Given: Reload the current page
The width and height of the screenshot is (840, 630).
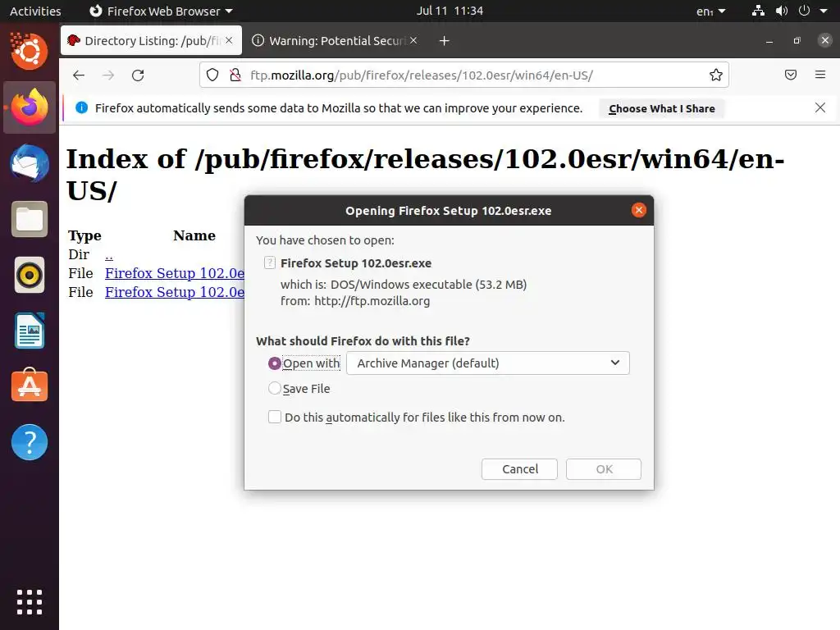Looking at the screenshot, I should click(x=138, y=75).
